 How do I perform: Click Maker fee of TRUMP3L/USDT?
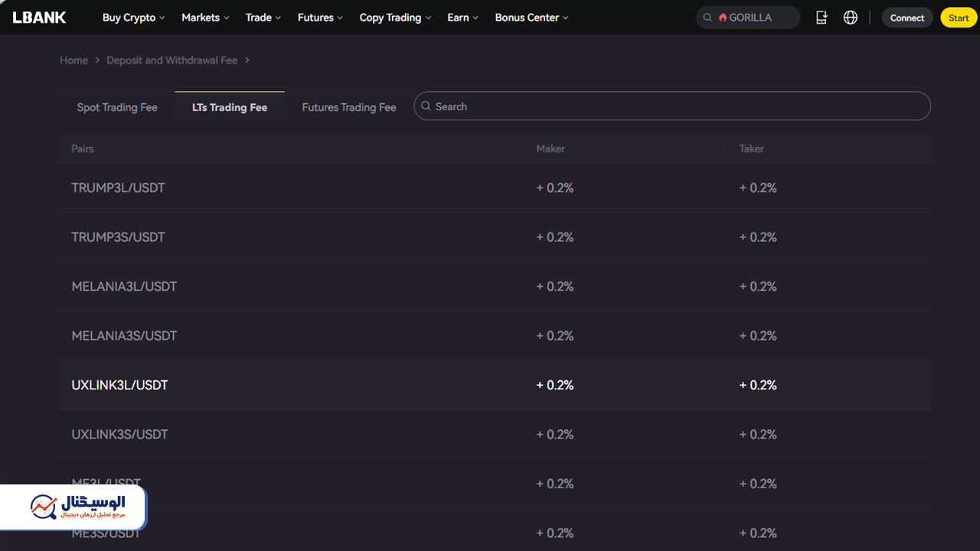[x=555, y=187]
